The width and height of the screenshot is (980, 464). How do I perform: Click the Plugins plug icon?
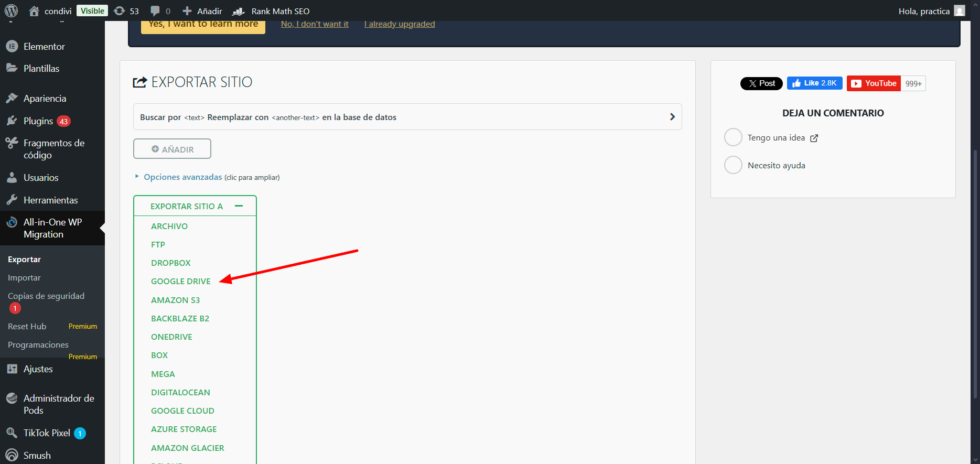point(12,121)
